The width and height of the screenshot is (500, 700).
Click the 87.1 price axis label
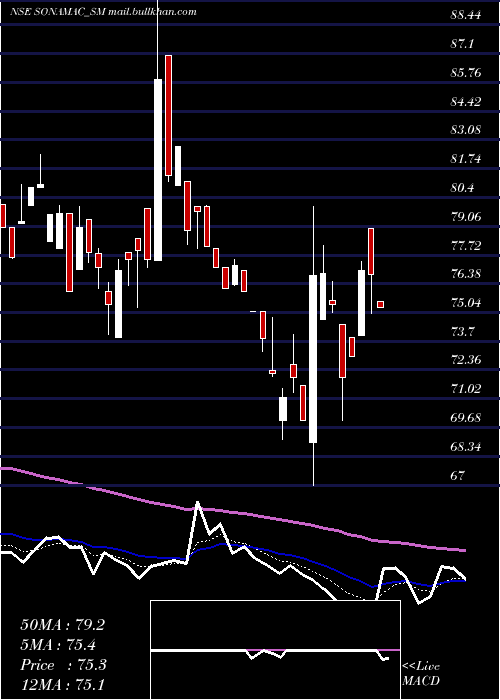[x=462, y=44]
